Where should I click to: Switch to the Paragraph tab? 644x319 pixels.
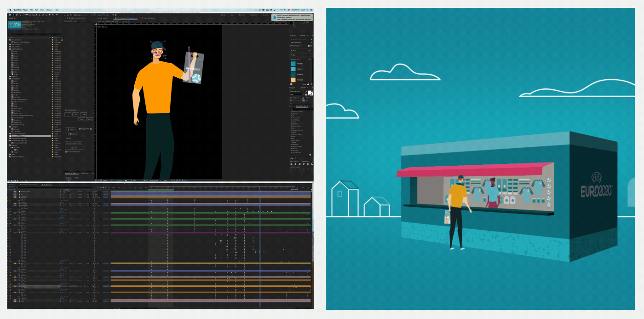pos(293,88)
